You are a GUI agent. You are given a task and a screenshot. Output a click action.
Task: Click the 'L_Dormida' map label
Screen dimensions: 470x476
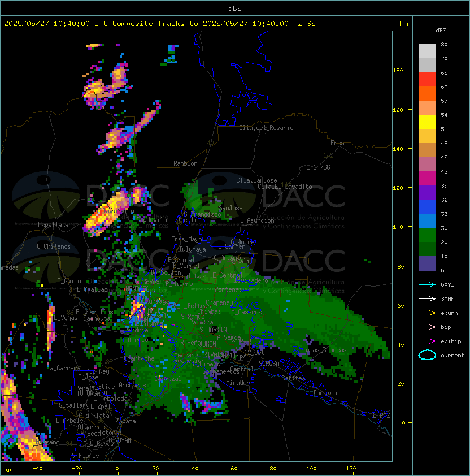pos(321,393)
